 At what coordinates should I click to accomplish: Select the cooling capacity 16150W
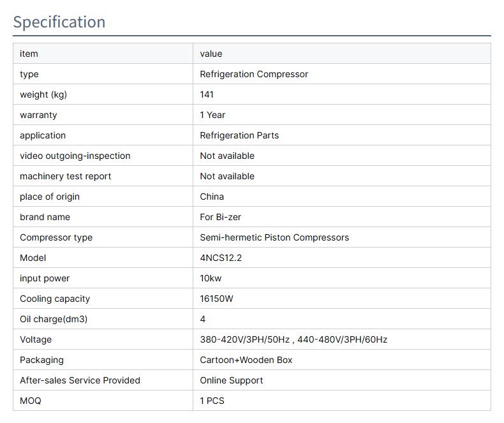(x=217, y=299)
